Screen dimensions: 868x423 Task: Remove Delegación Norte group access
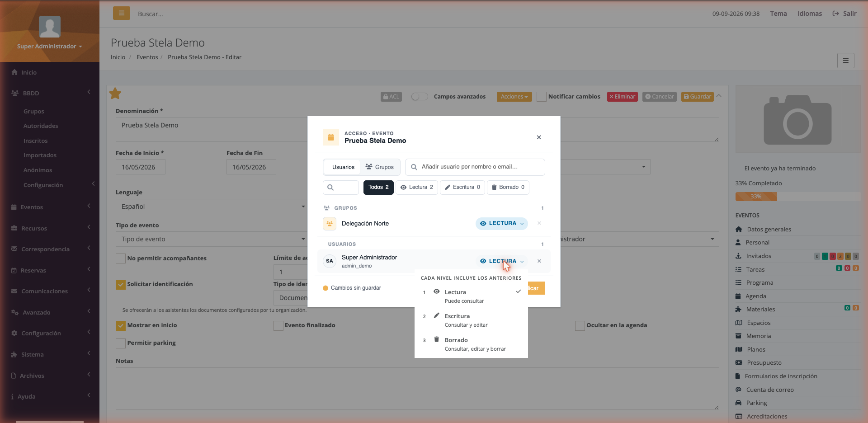click(539, 223)
